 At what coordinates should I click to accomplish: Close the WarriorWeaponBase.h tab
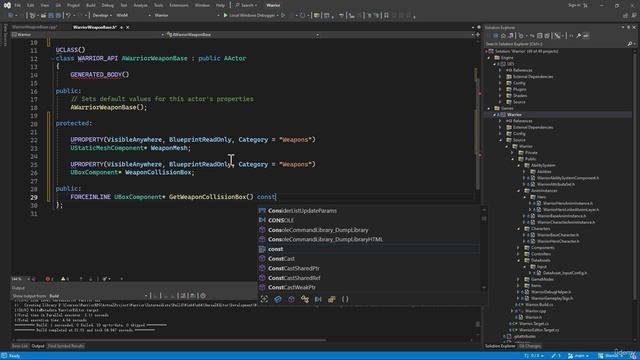point(128,27)
